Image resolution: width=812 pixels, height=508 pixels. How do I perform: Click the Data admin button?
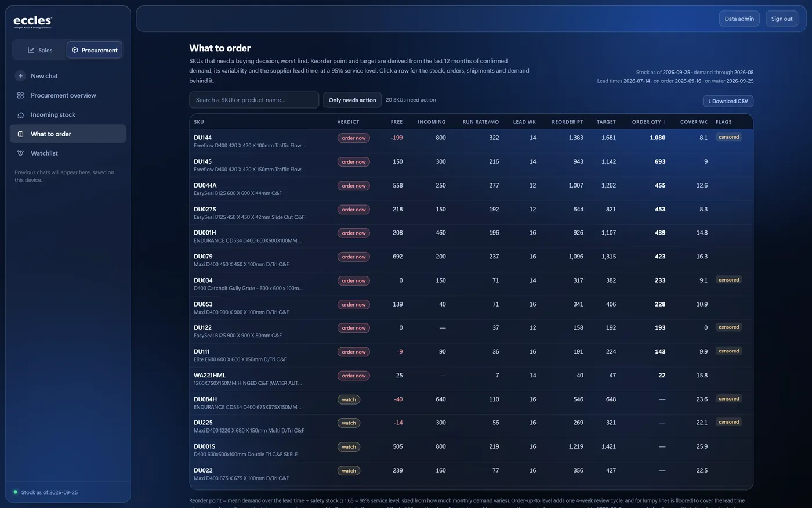click(739, 19)
